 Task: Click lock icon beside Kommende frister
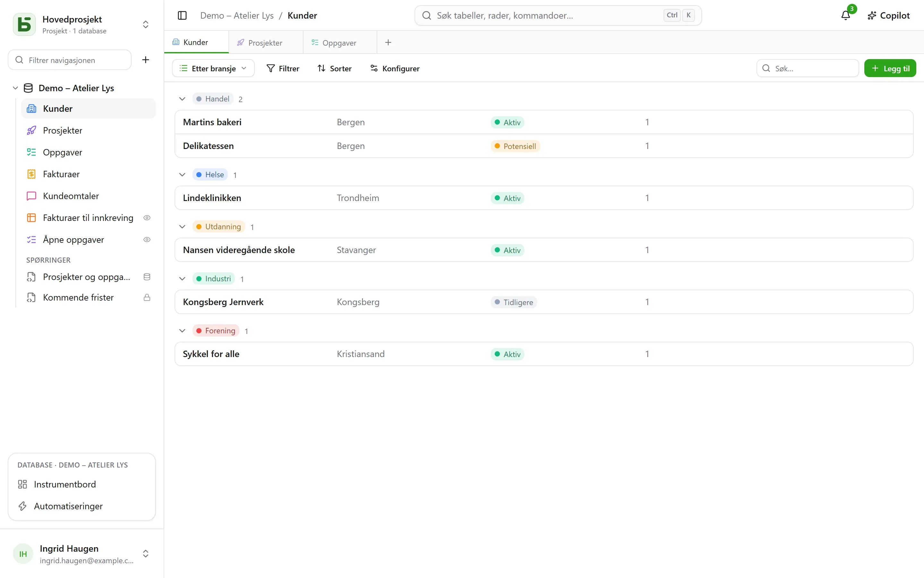coord(147,297)
